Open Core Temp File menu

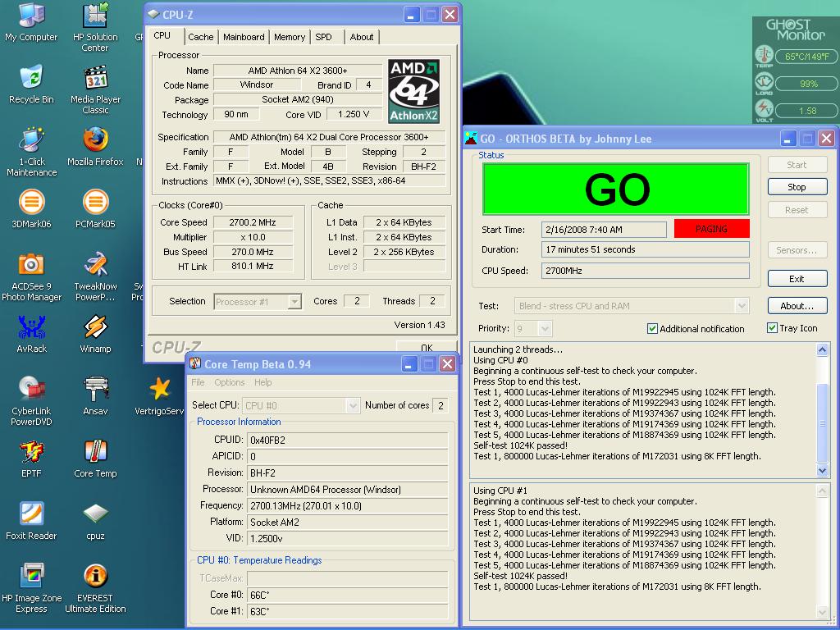(198, 382)
